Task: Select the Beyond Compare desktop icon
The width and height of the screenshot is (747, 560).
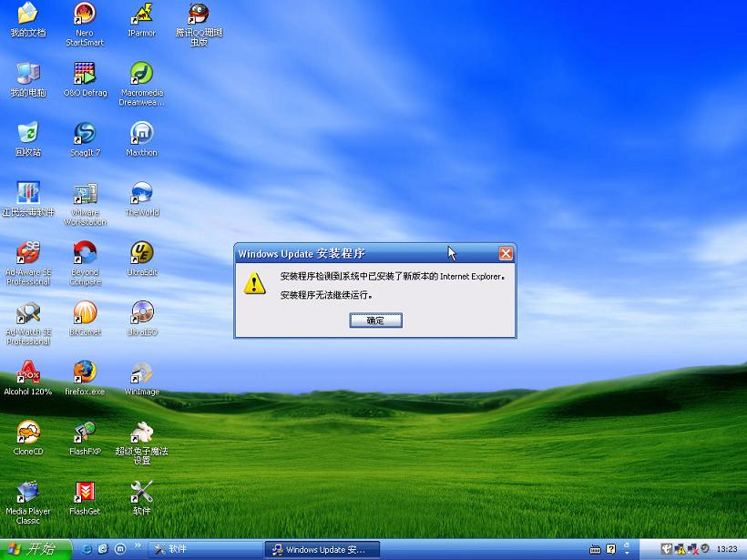Action: (x=85, y=263)
